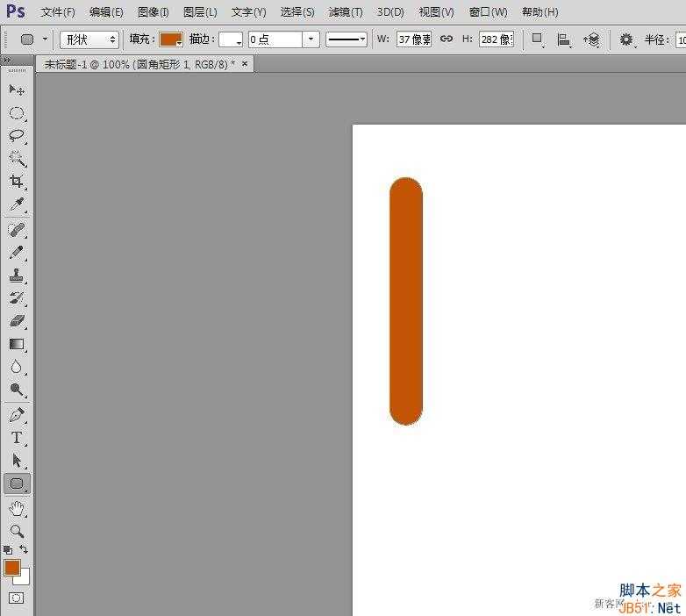The width and height of the screenshot is (686, 616).
Task: Close the 未标题-1 document tab
Action: click(245, 64)
